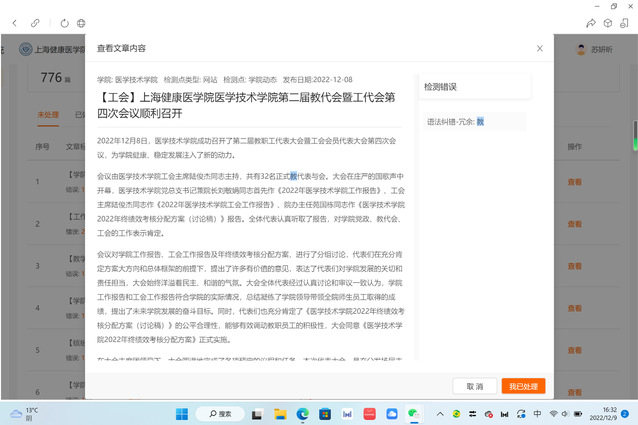This screenshot has height=425, width=638.
Task: Switch to the 未处理 tab
Action: 47,115
